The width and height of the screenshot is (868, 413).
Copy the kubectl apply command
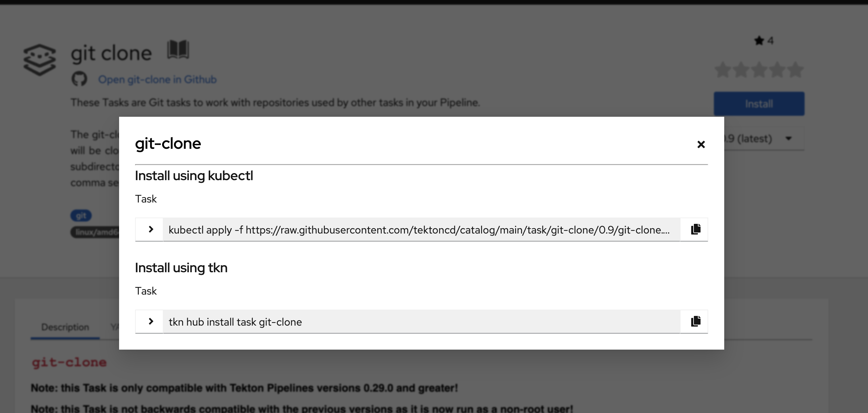pos(696,230)
